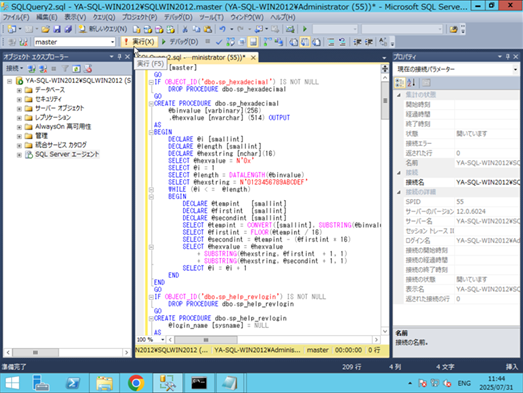Image resolution: width=523 pixels, height=393 pixels.
Task: Click the Object Explorer horizontal scrollbar thumb
Action: click(x=35, y=353)
